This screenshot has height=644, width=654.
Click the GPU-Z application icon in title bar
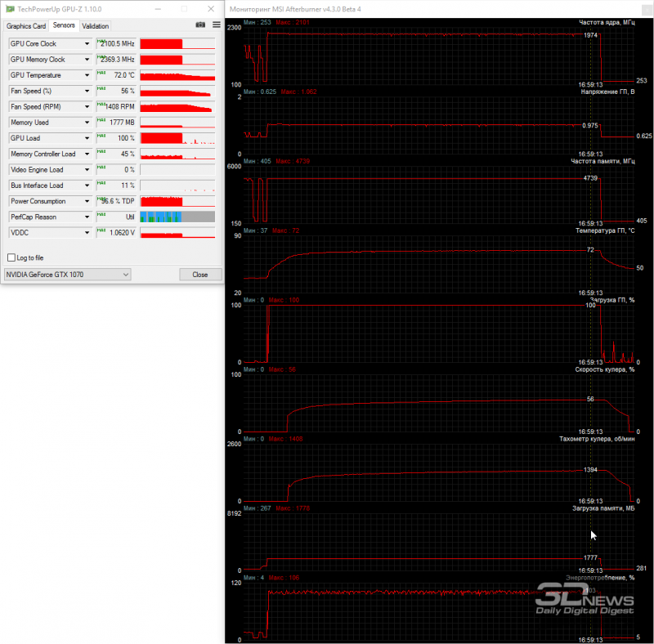pyautogui.click(x=10, y=9)
